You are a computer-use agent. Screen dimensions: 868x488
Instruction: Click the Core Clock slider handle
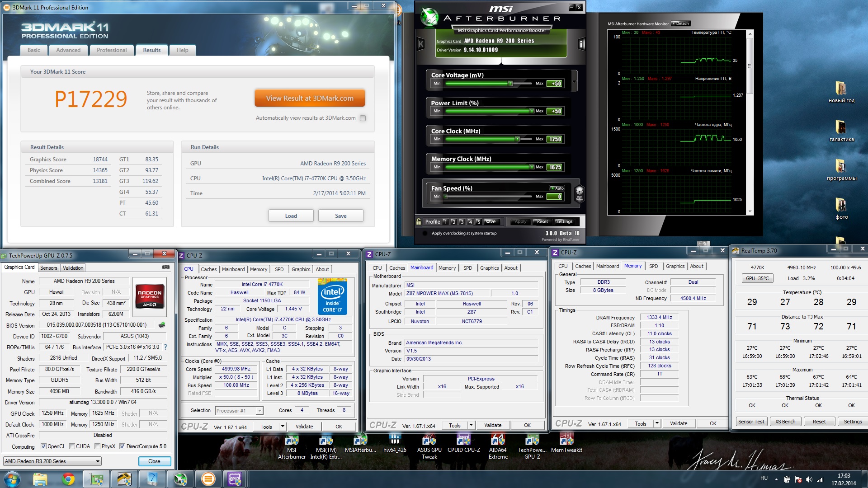pyautogui.click(x=518, y=139)
